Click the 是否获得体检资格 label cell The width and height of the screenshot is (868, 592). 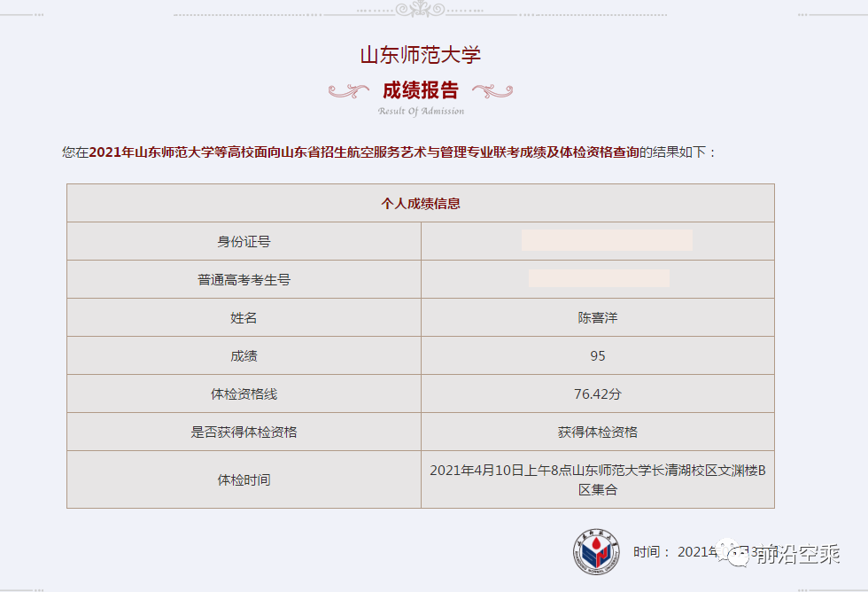[244, 432]
